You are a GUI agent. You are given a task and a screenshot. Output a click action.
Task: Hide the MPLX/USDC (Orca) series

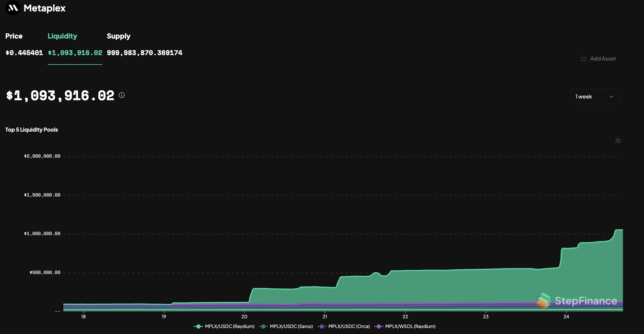click(x=349, y=326)
